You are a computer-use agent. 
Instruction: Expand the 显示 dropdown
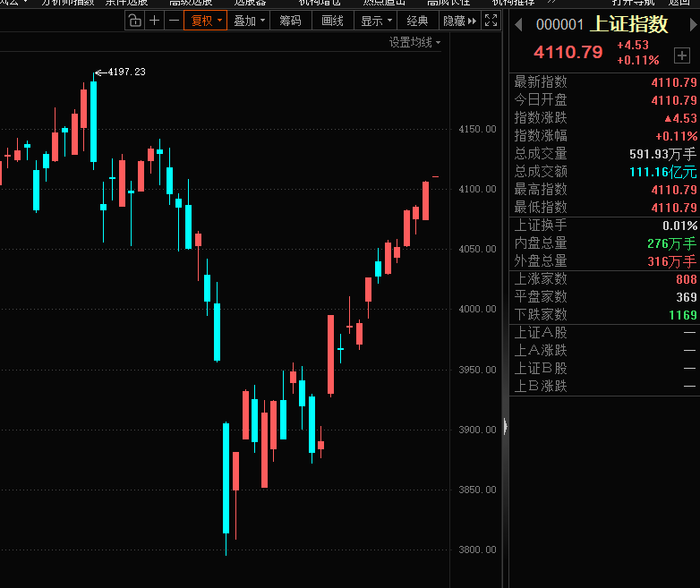pyautogui.click(x=376, y=21)
